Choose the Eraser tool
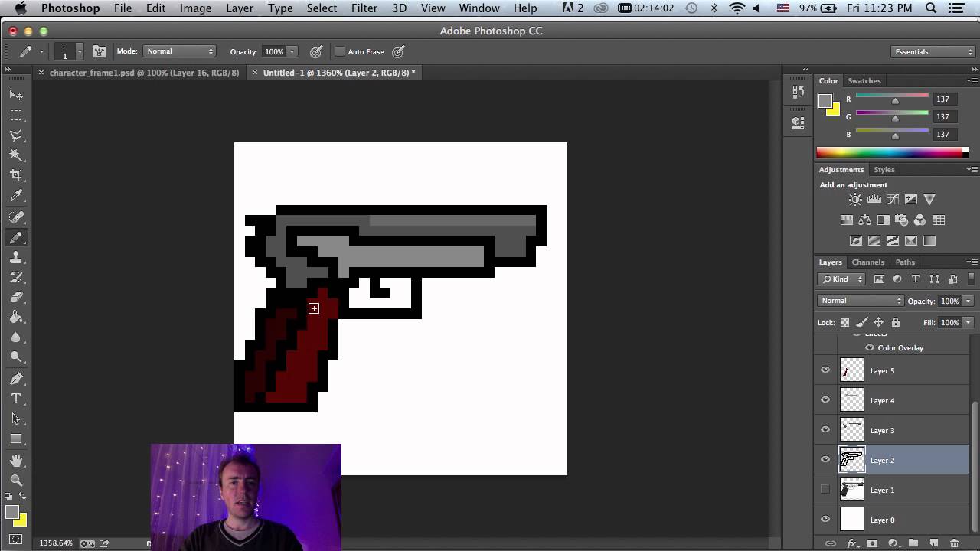 pyautogui.click(x=16, y=297)
